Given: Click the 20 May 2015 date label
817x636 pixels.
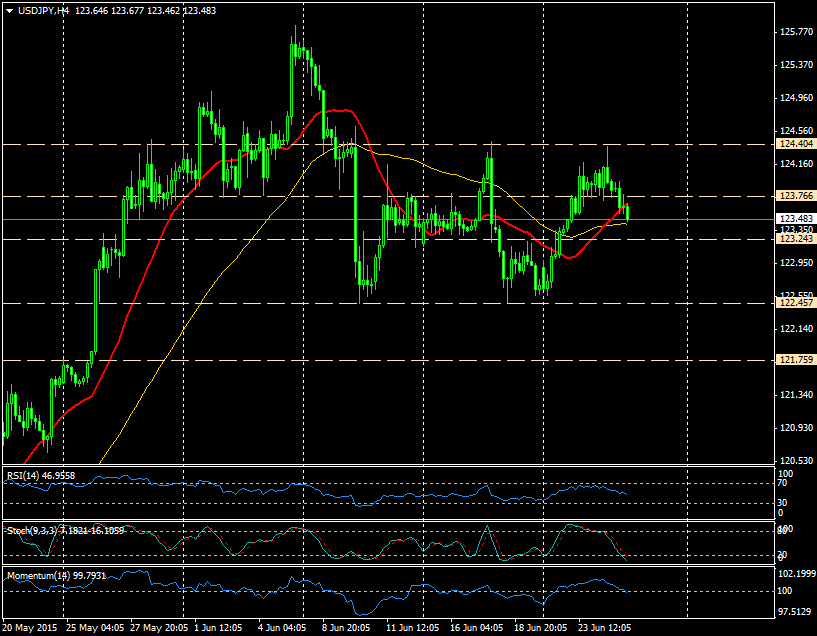Looking at the screenshot, I should [x=32, y=628].
